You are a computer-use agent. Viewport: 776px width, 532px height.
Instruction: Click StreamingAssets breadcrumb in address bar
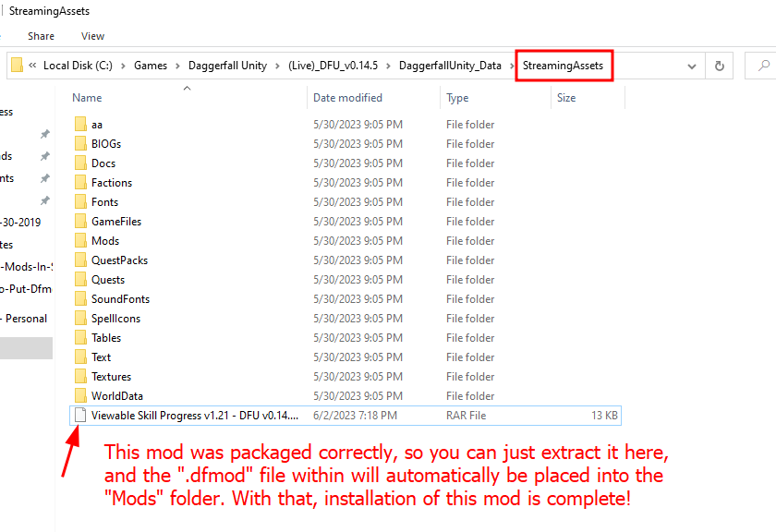[564, 66]
